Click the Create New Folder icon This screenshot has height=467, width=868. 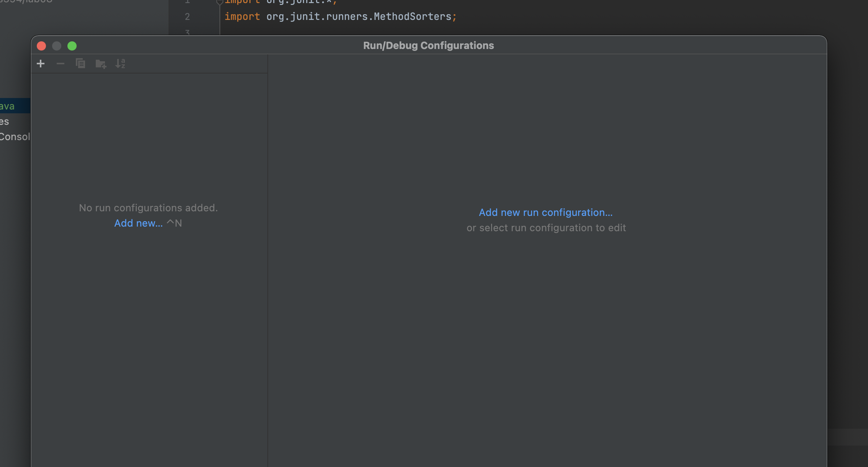pos(101,64)
